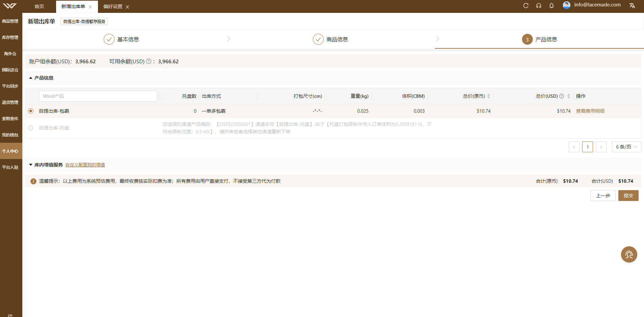
Task: Click the 一单多包裹 cell
Action: pos(214,111)
